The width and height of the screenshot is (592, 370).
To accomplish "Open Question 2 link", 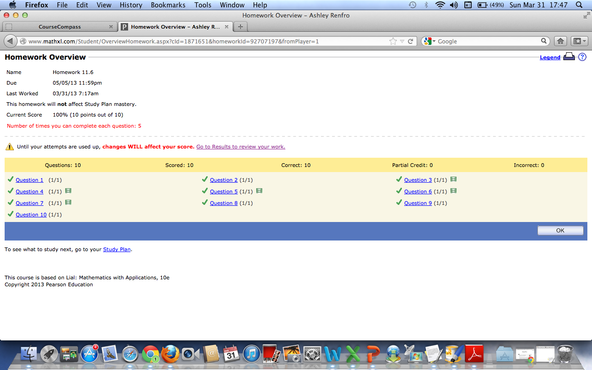I will point(224,180).
